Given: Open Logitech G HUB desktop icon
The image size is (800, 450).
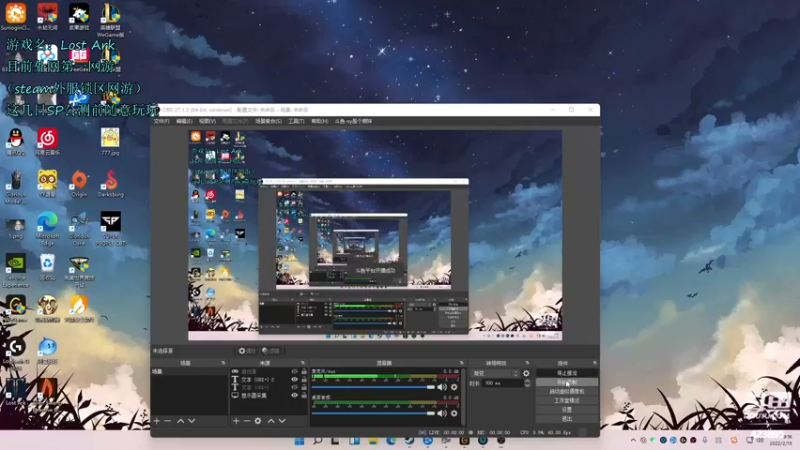Looking at the screenshot, I should click(x=16, y=351).
